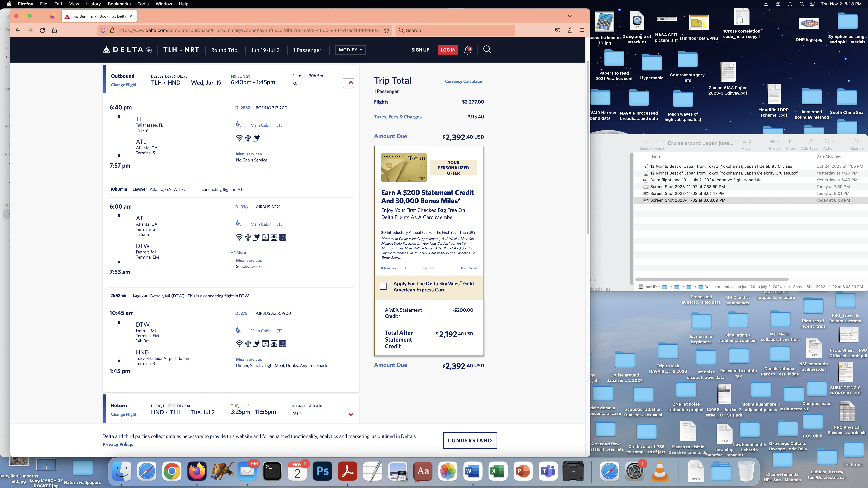The image size is (868, 488).
Task: Click the Firefox Search input field
Action: pos(455,30)
